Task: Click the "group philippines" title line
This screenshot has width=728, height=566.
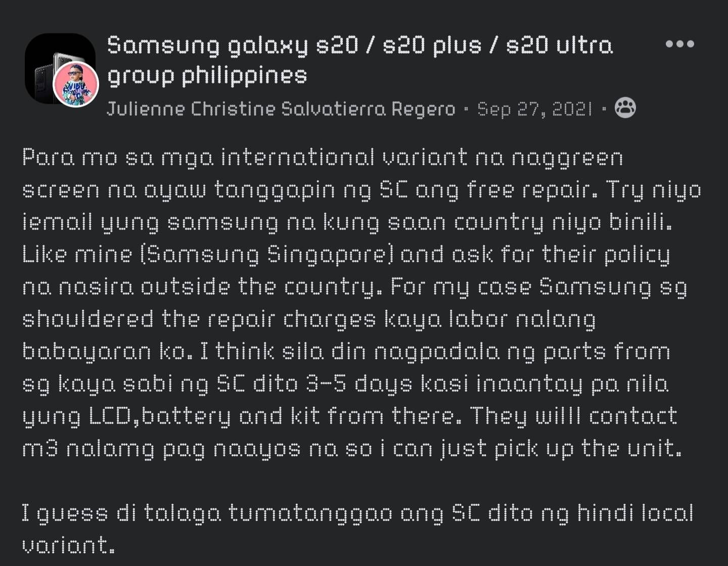Action: [207, 75]
